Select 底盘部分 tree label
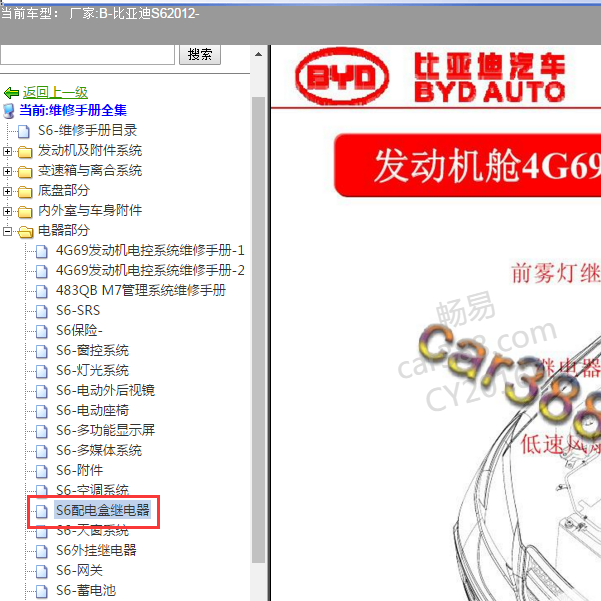Image resolution: width=601 pixels, height=601 pixels. point(64,190)
